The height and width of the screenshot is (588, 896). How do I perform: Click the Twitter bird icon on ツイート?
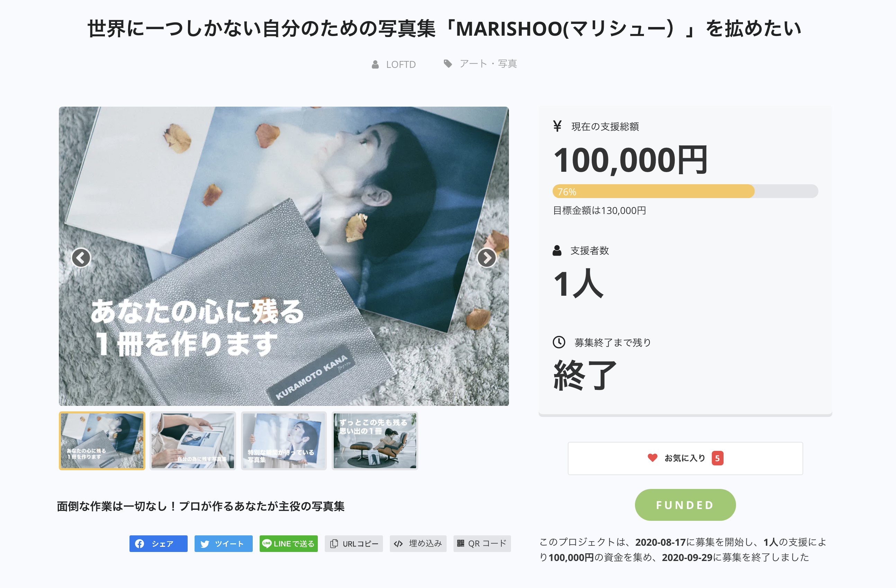point(205,544)
